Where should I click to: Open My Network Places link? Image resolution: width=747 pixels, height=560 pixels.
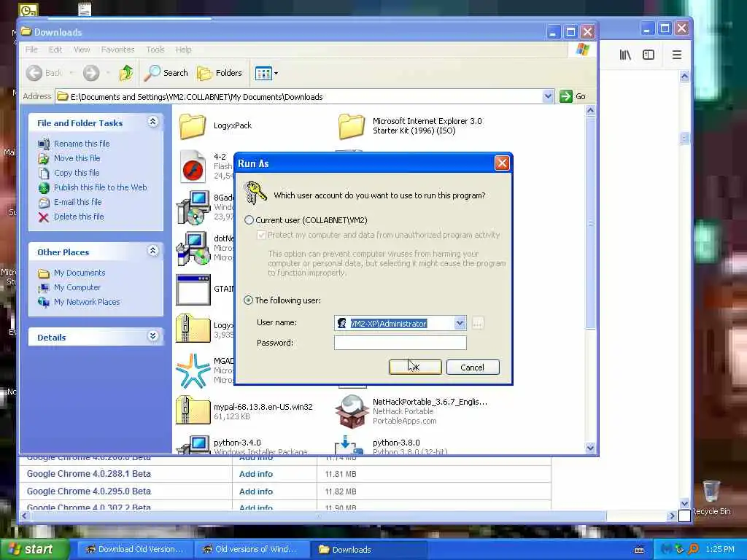tap(87, 302)
